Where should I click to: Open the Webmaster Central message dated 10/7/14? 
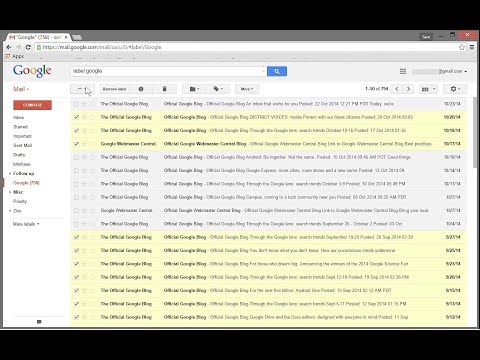point(268,211)
